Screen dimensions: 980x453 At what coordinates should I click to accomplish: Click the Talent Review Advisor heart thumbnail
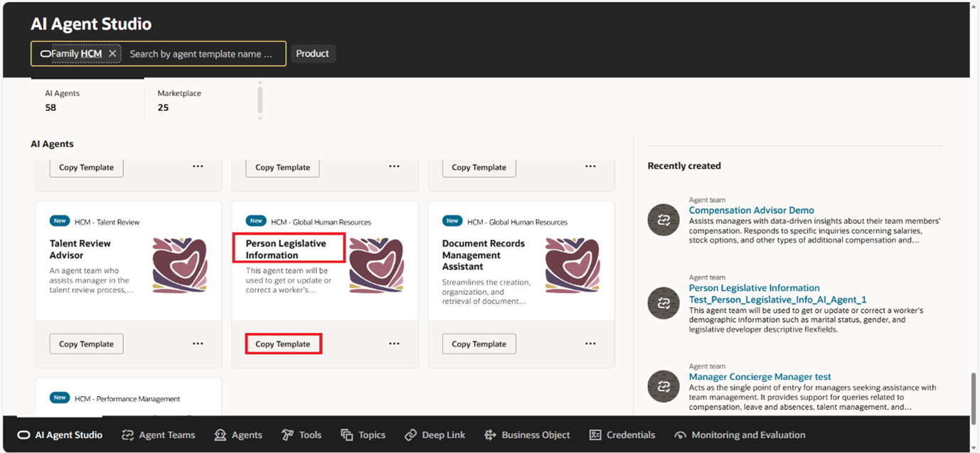tap(180, 265)
